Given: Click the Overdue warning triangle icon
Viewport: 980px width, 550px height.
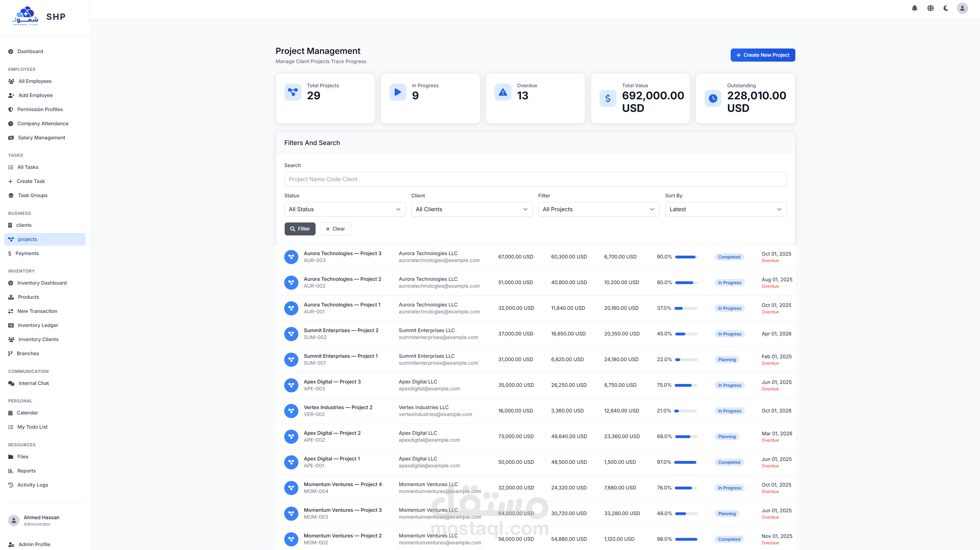Looking at the screenshot, I should (x=502, y=92).
